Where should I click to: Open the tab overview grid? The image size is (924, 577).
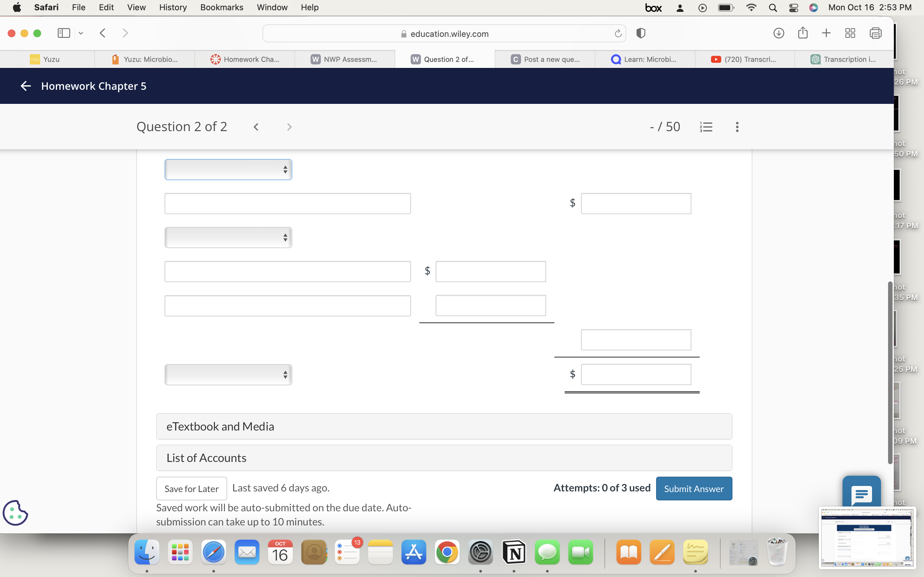[x=850, y=33]
